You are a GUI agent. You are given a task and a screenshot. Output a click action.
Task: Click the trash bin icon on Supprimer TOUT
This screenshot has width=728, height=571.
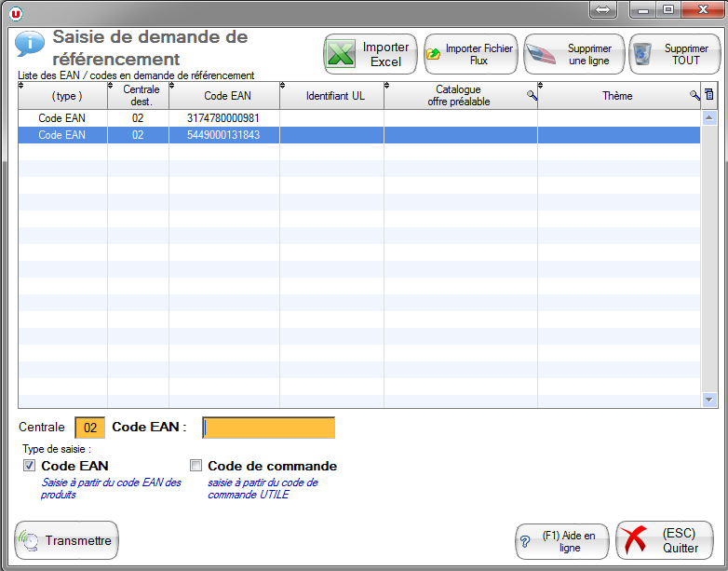pyautogui.click(x=641, y=54)
